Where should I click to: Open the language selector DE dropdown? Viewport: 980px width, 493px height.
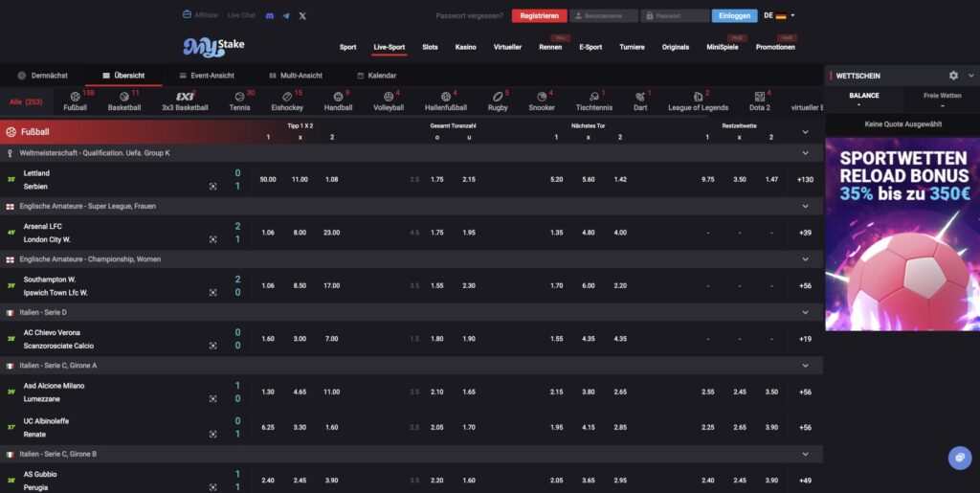point(779,15)
